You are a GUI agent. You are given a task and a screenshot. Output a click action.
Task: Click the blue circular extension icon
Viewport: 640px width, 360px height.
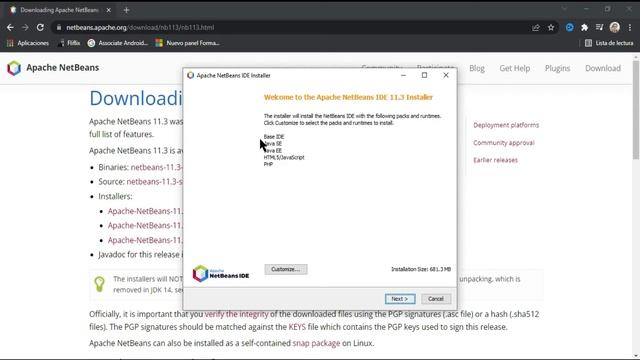pos(569,27)
